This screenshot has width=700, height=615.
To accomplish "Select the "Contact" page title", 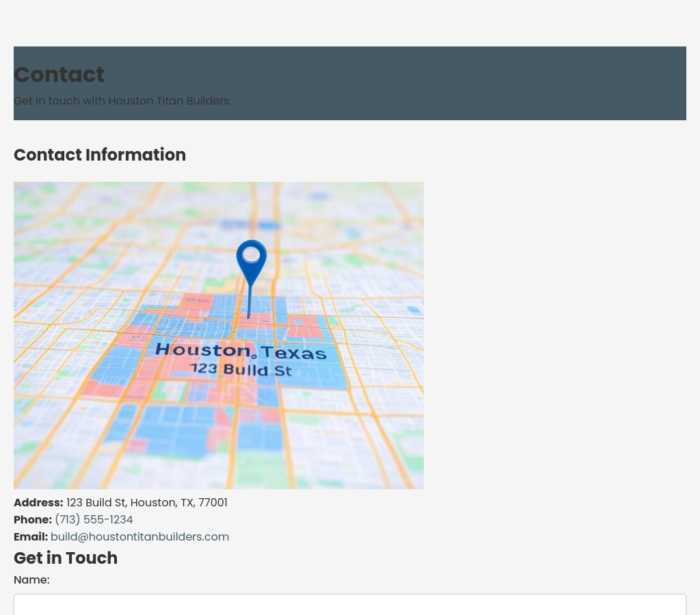I will 59,74.
